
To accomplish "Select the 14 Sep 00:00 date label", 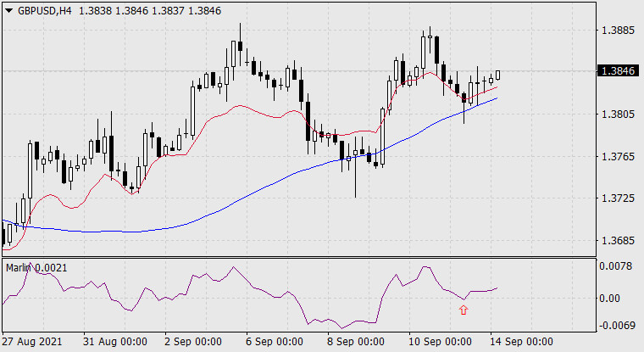I will [x=522, y=341].
